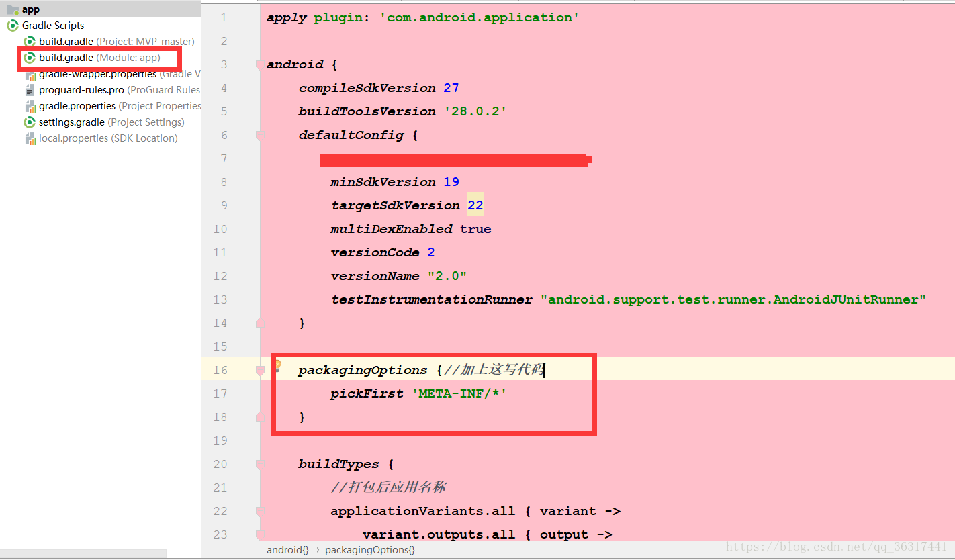Click the Gradle icon beside Gradle Scripts
The image size is (955, 560).
coord(12,26)
